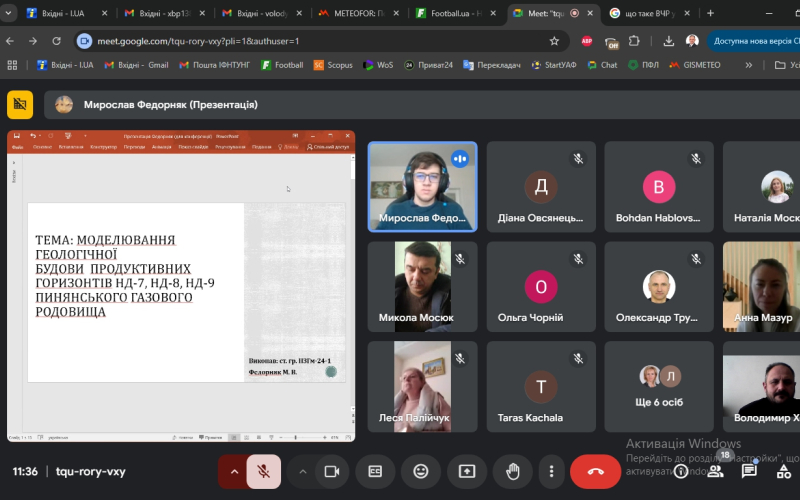Click Олександр Тру... participant tile
This screenshot has width=800, height=500.
(x=659, y=287)
